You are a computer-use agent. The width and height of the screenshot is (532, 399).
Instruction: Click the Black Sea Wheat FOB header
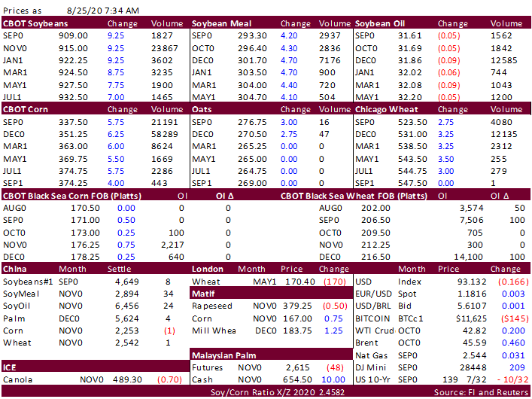354,196
